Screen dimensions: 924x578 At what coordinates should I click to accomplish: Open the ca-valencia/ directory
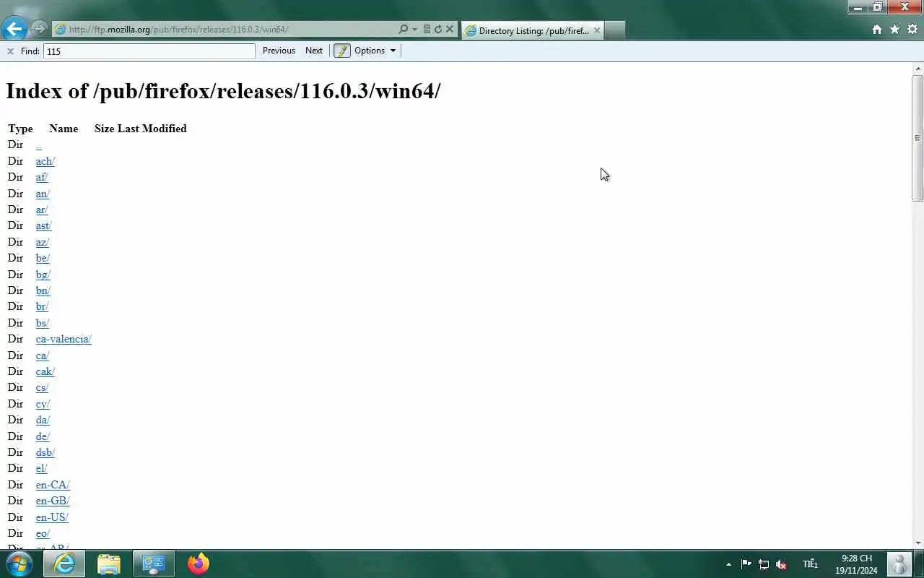pos(64,339)
